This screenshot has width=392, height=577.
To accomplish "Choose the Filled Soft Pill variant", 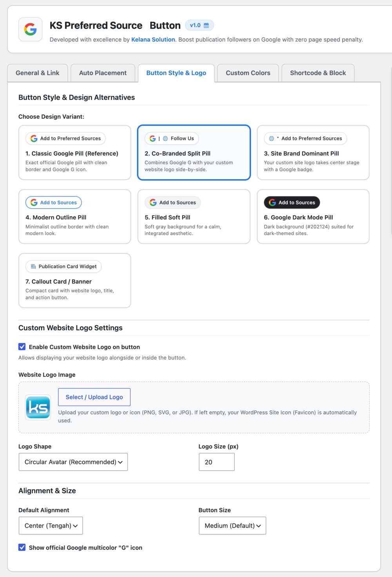I will click(194, 216).
